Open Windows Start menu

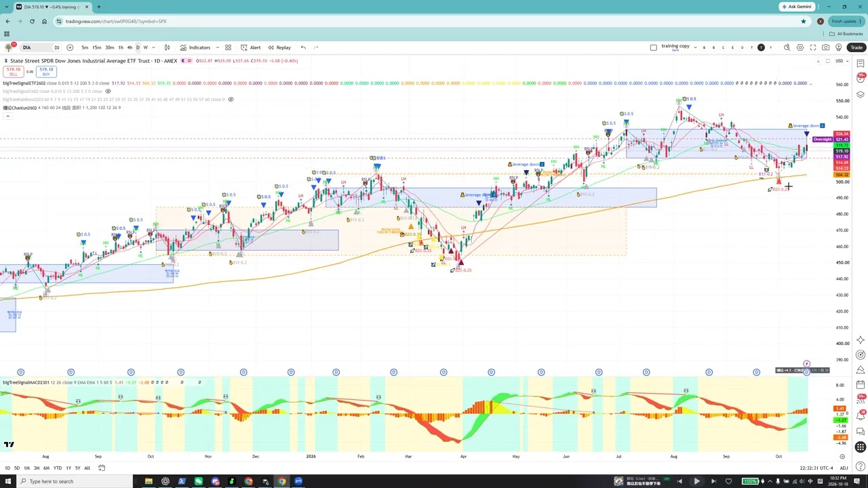tap(7, 481)
